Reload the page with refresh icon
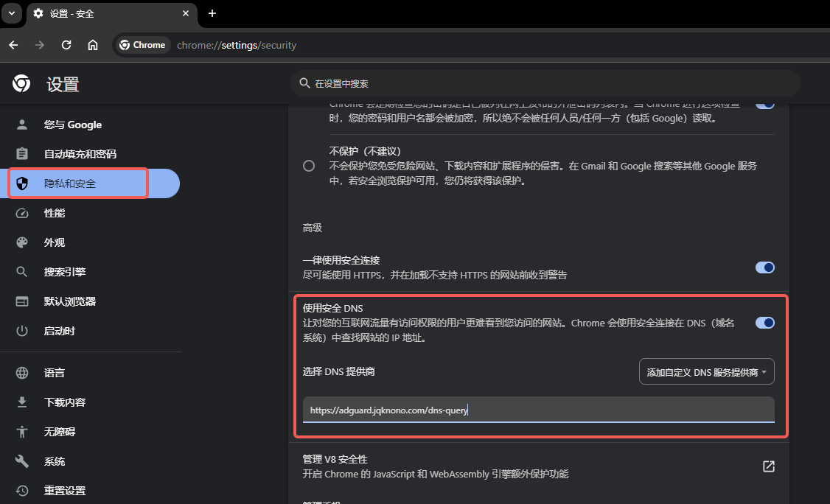 66,45
